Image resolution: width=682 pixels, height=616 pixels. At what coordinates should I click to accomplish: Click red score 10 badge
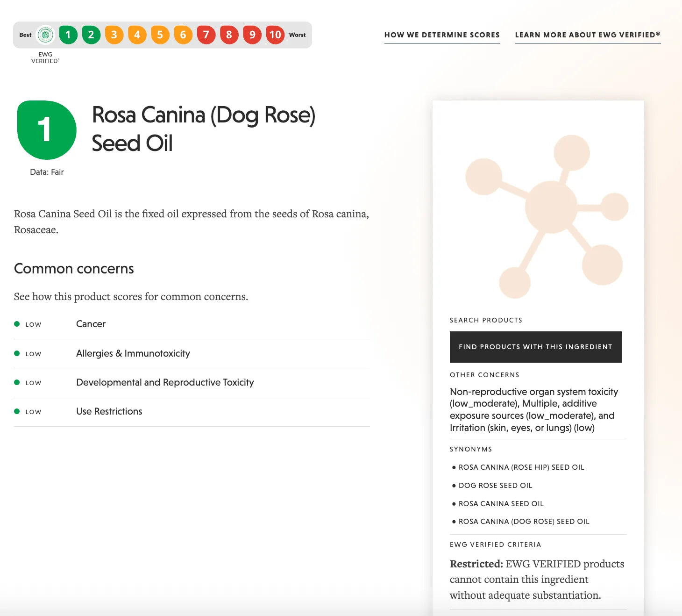(x=275, y=35)
